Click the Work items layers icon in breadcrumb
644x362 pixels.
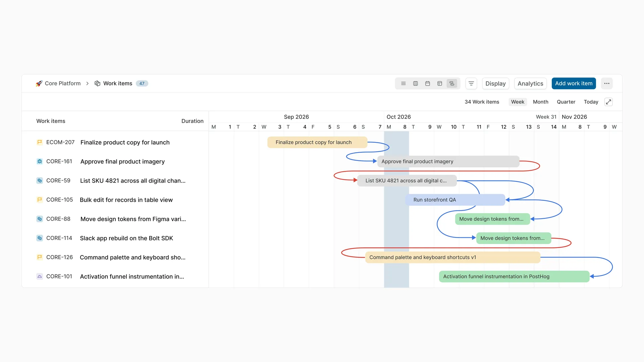click(97, 83)
